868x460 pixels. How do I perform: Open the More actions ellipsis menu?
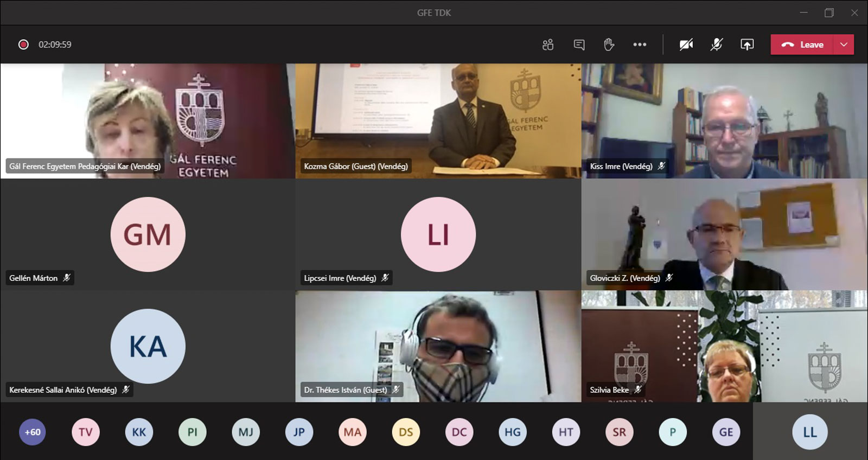pos(640,44)
